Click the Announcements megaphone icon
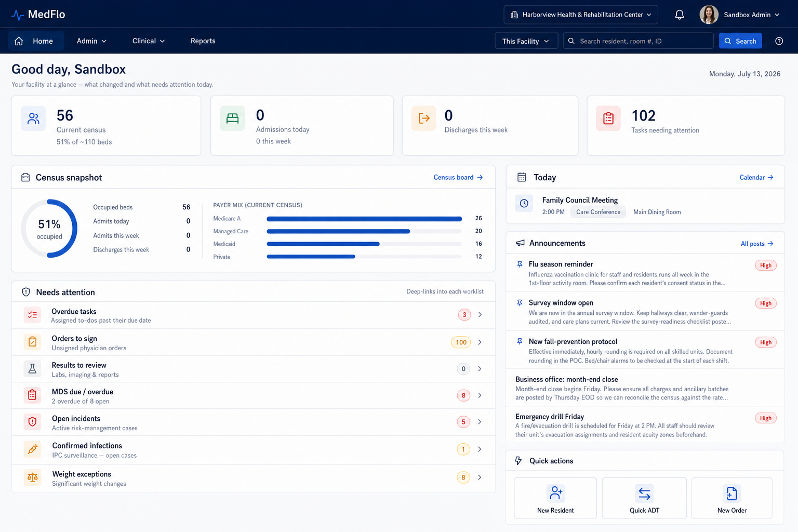The width and height of the screenshot is (798, 532). (x=520, y=243)
